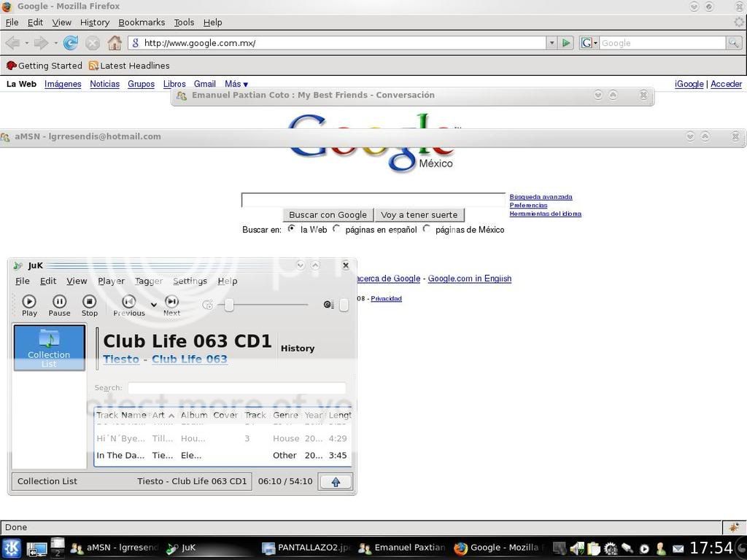Open the Tagger menu in JuK
The height and width of the screenshot is (560, 747).
(149, 281)
